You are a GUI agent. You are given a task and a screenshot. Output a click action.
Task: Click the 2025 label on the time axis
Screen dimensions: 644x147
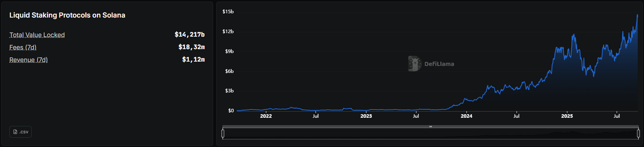(567, 116)
